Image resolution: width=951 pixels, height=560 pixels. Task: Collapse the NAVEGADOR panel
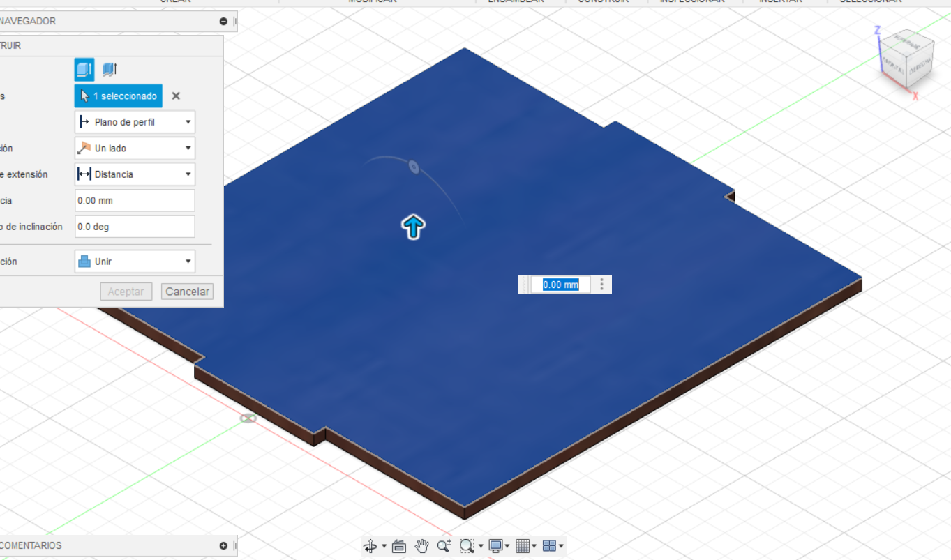(223, 21)
